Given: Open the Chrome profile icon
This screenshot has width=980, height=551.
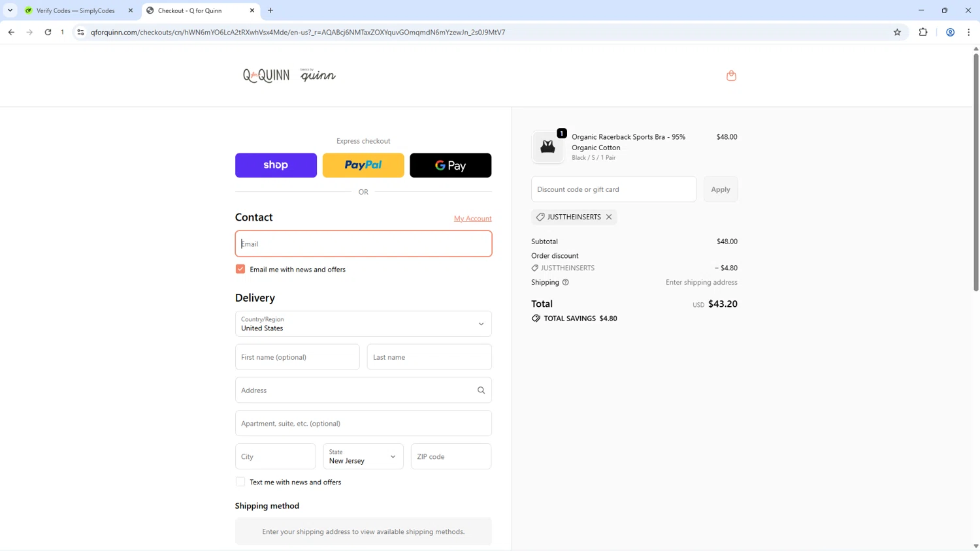Looking at the screenshot, I should 951,32.
